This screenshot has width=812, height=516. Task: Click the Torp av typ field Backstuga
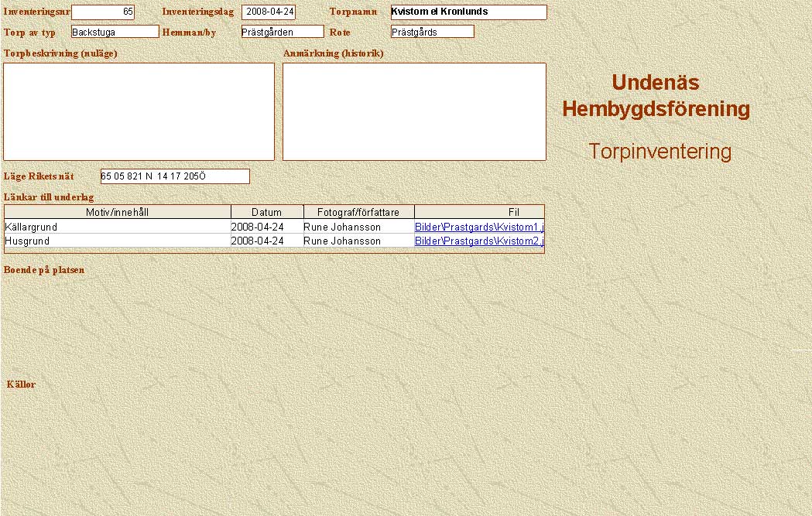115,32
